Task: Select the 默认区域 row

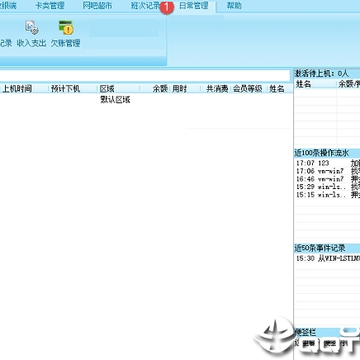Action: point(115,100)
